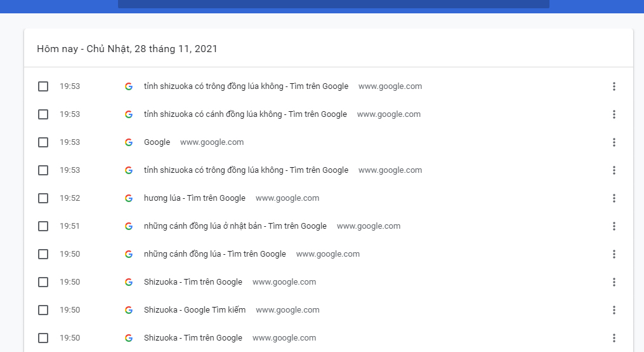The width and height of the screenshot is (644, 352).
Task: Open 'những cánh đồng lúa ở nhật bản' history link
Action: [235, 226]
